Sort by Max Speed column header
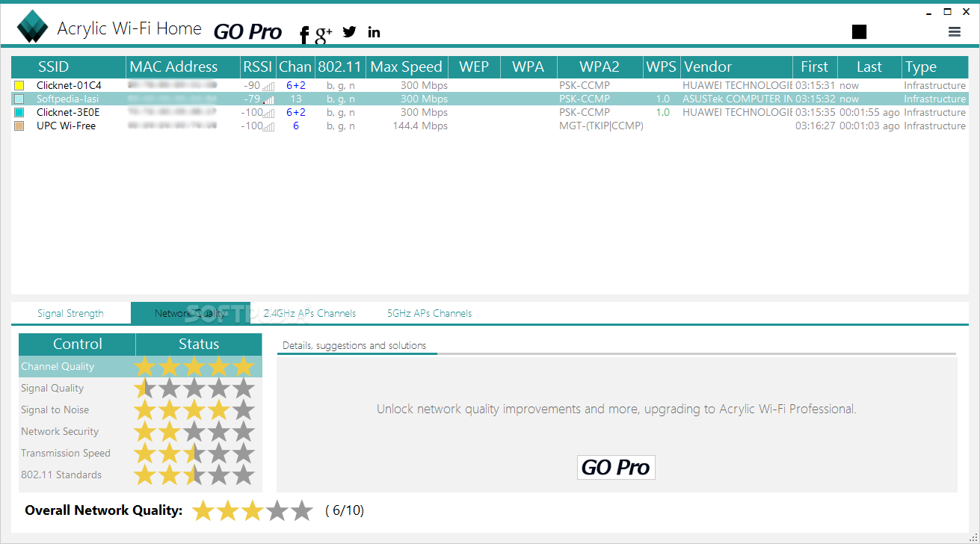 point(407,67)
